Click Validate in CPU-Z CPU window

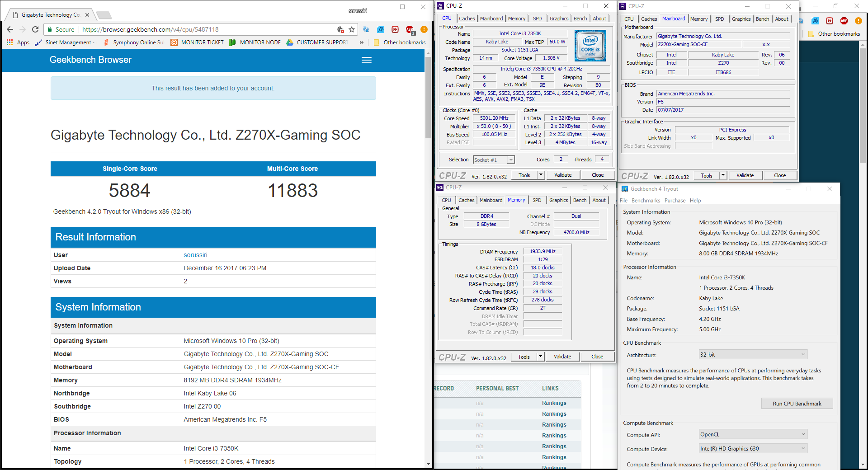(563, 175)
